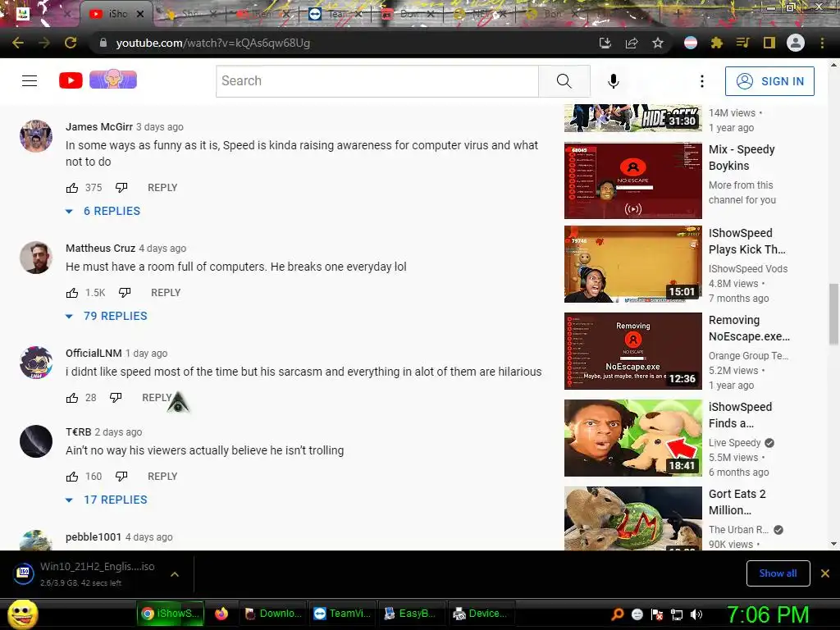Open Mix - Speedy Boykins thumbnail

pyautogui.click(x=632, y=180)
